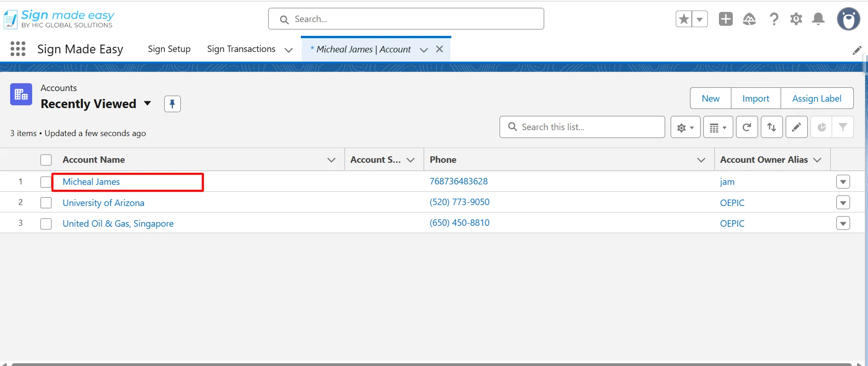Click the pencil icon to personalize nav bar
The height and width of the screenshot is (366, 868).
pyautogui.click(x=857, y=50)
